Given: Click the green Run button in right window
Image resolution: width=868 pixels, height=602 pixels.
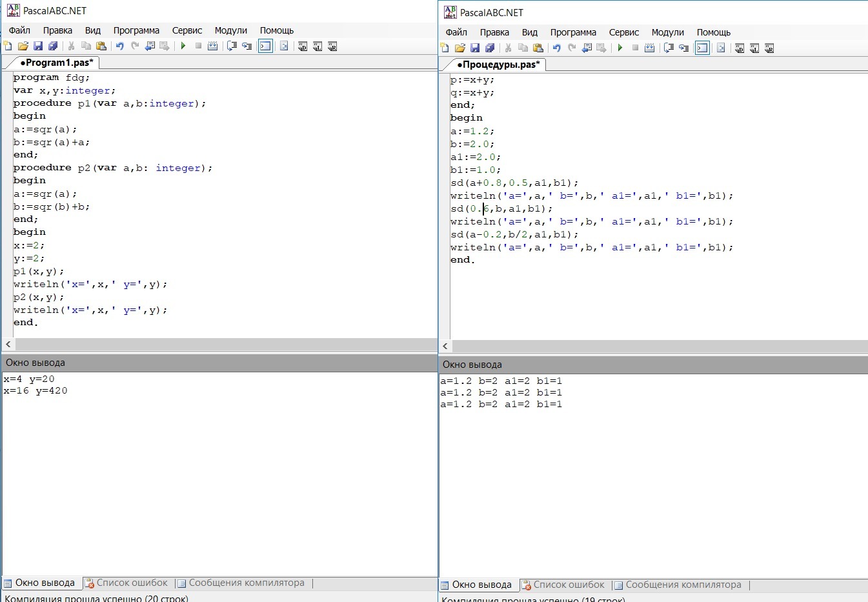Looking at the screenshot, I should point(620,48).
